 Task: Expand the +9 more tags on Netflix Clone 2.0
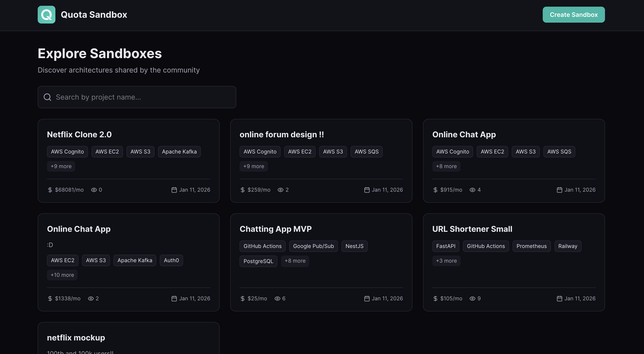click(61, 166)
